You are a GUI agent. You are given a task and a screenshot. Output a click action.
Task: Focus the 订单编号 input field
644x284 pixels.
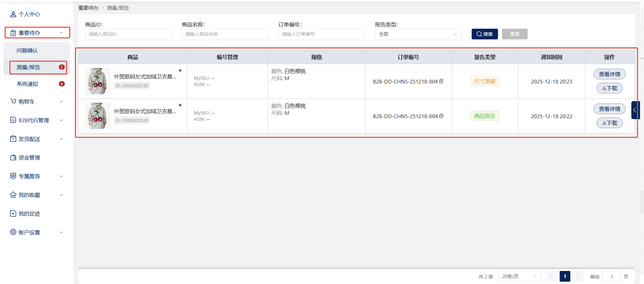pos(321,34)
